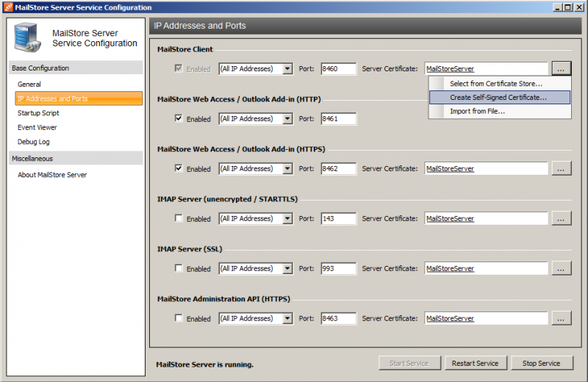
Task: Click the MailStore Server logo icon
Action: (28, 37)
